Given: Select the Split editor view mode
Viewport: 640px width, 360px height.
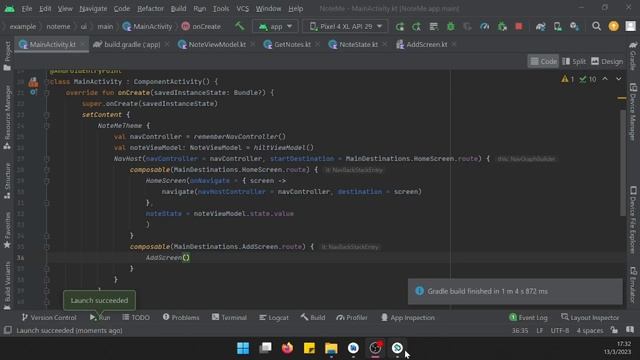Looking at the screenshot, I should pyautogui.click(x=574, y=62).
